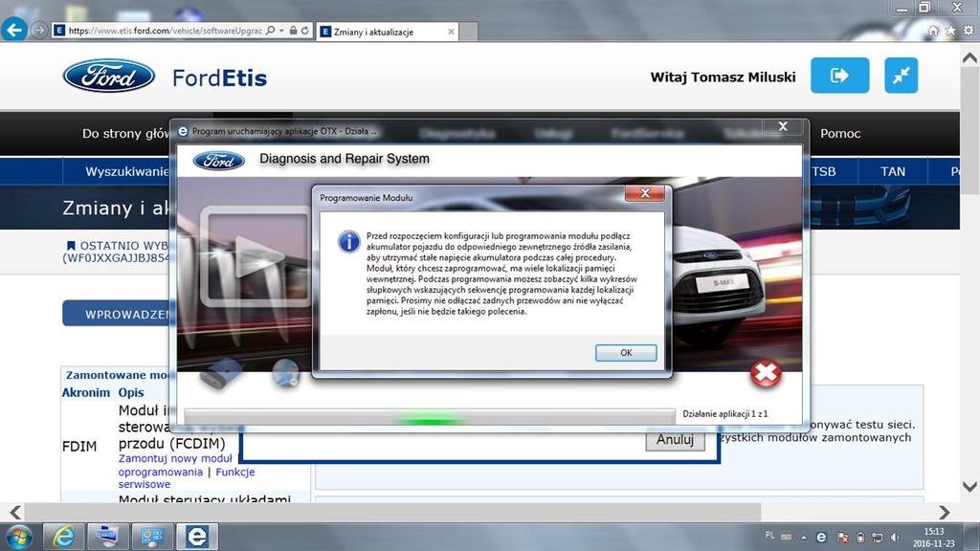Close the OTX application launcher window
This screenshot has width=980, height=551.
coord(783,127)
